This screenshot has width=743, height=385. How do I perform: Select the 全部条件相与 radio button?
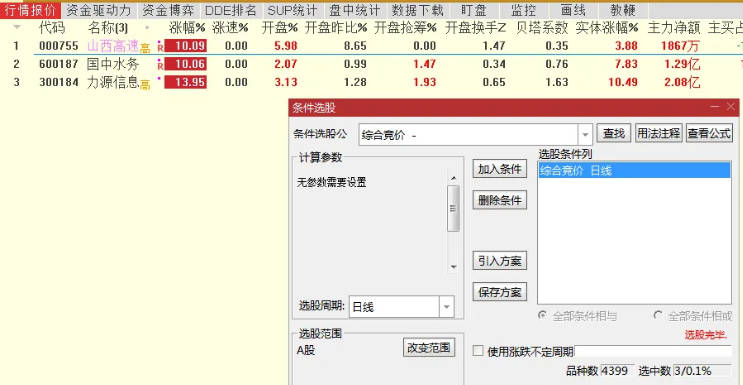click(x=542, y=315)
